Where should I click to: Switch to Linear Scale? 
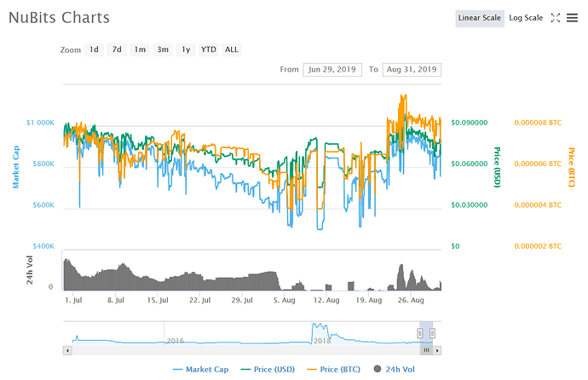pos(480,18)
